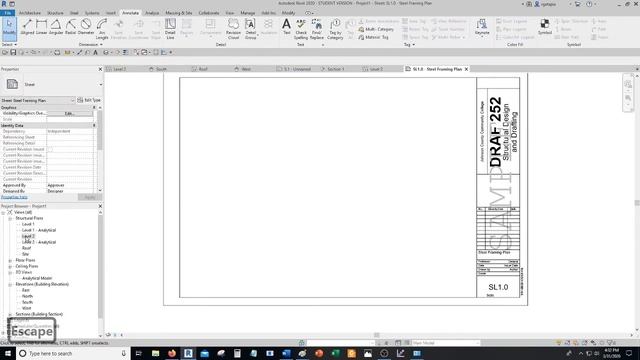The width and height of the screenshot is (640, 360).
Task: Click the taskbar search box
Action: [73, 353]
